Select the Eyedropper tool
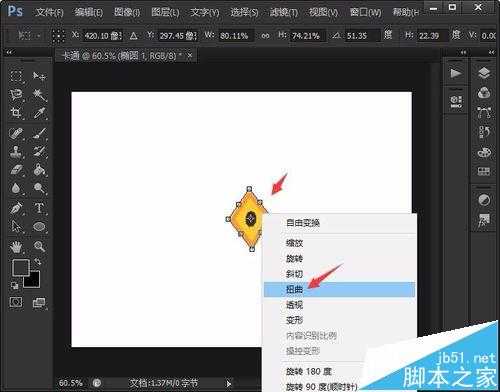Viewport: 500px width, 392px height. pyautogui.click(x=39, y=113)
